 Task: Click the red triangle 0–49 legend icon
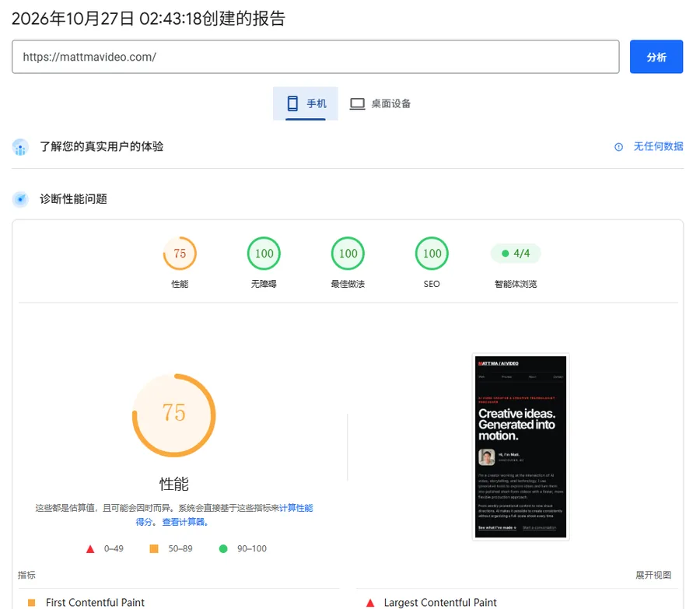tap(90, 549)
